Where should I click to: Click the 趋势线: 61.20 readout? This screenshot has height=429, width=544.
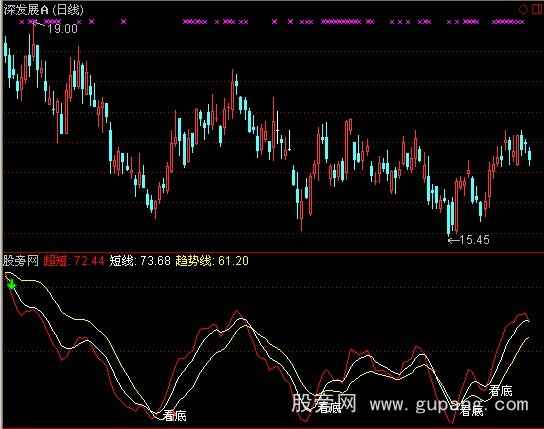(212, 261)
